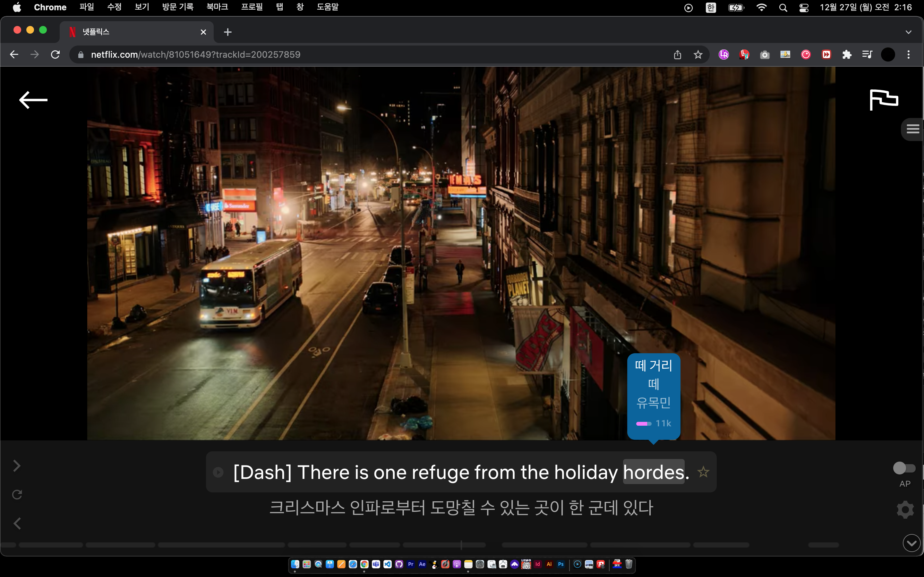This screenshot has height=577, width=924.
Task: Click the Netflix back arrow over the video
Action: coord(33,100)
